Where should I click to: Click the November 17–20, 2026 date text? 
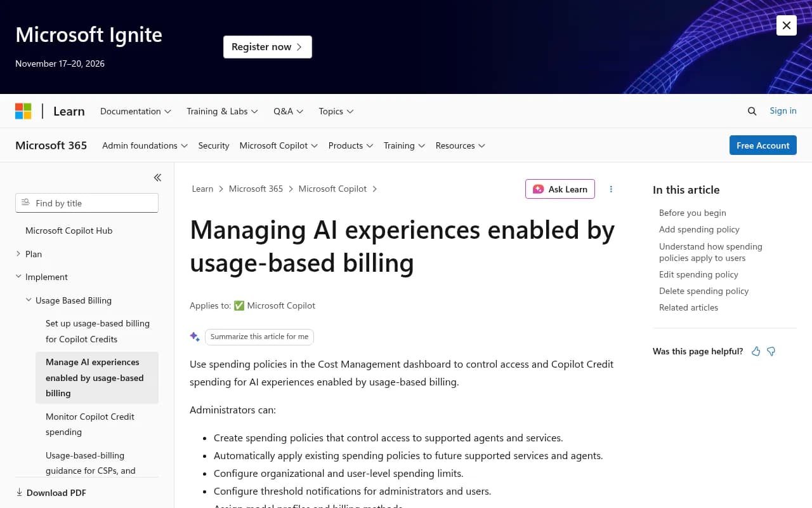pyautogui.click(x=60, y=63)
